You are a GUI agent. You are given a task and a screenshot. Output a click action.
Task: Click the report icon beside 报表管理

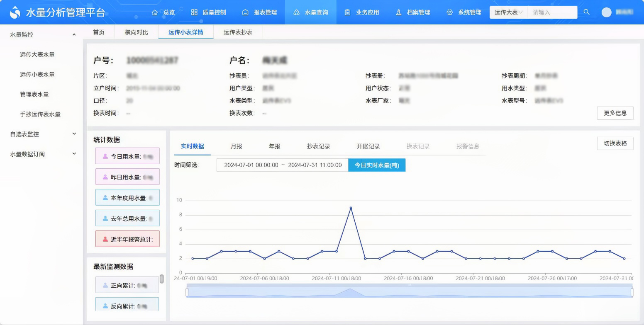pos(245,12)
